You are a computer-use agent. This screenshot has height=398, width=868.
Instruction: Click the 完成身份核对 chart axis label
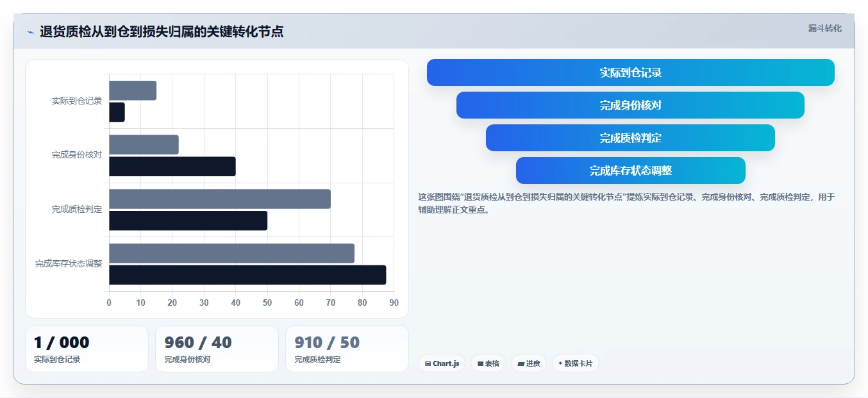click(77, 155)
